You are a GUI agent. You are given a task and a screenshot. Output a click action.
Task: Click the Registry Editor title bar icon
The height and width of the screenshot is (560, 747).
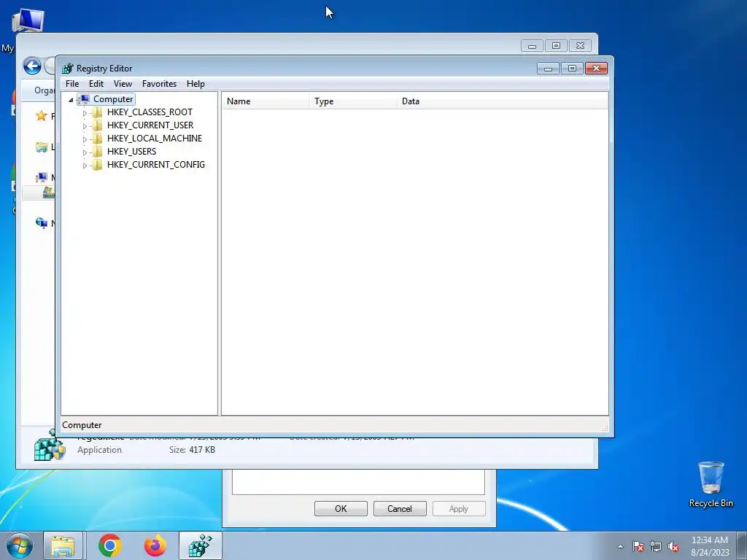[x=68, y=69]
